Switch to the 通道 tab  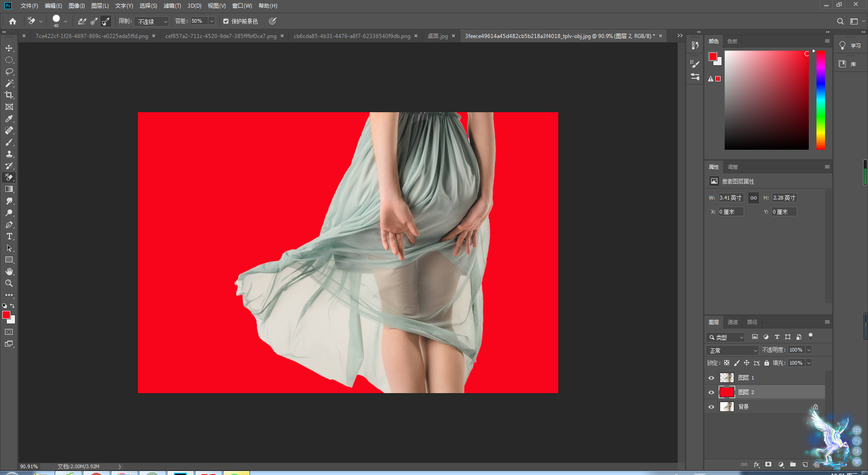(x=732, y=322)
